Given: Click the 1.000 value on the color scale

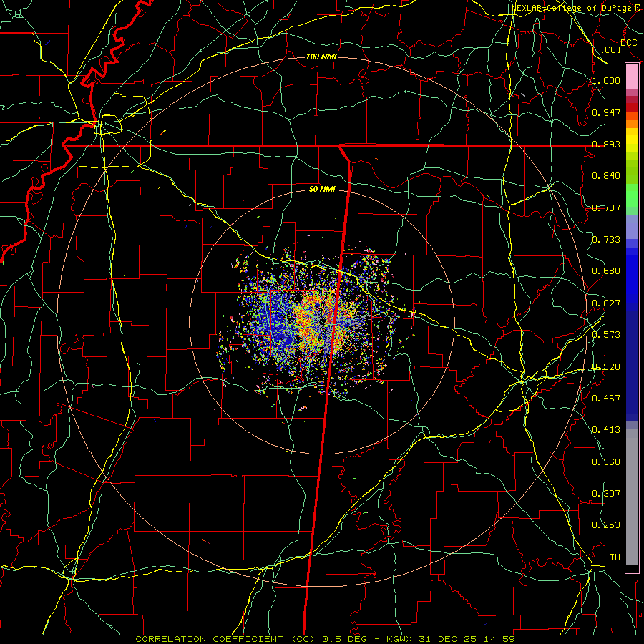Looking at the screenshot, I should (x=606, y=80).
